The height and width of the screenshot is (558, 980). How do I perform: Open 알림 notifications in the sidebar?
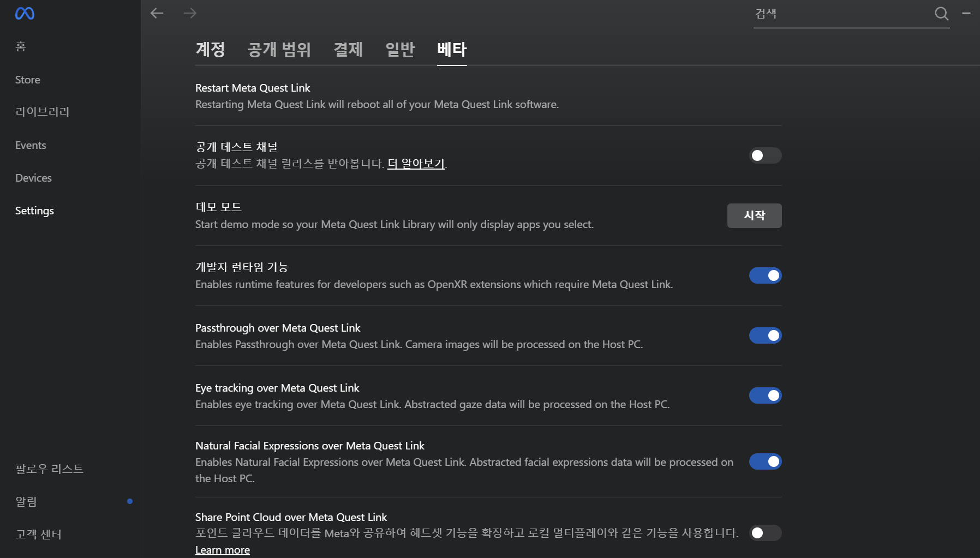pos(26,501)
